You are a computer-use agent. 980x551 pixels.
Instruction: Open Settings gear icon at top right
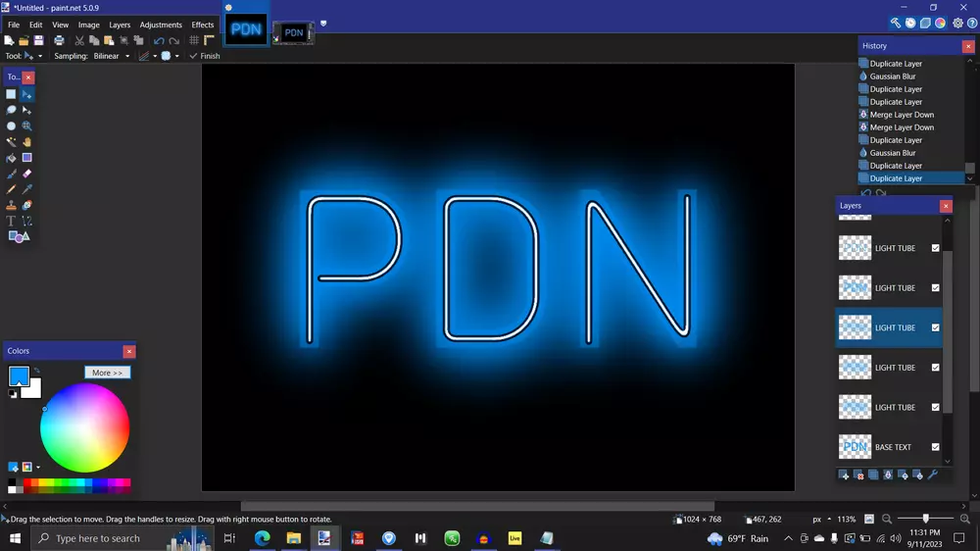coord(958,24)
